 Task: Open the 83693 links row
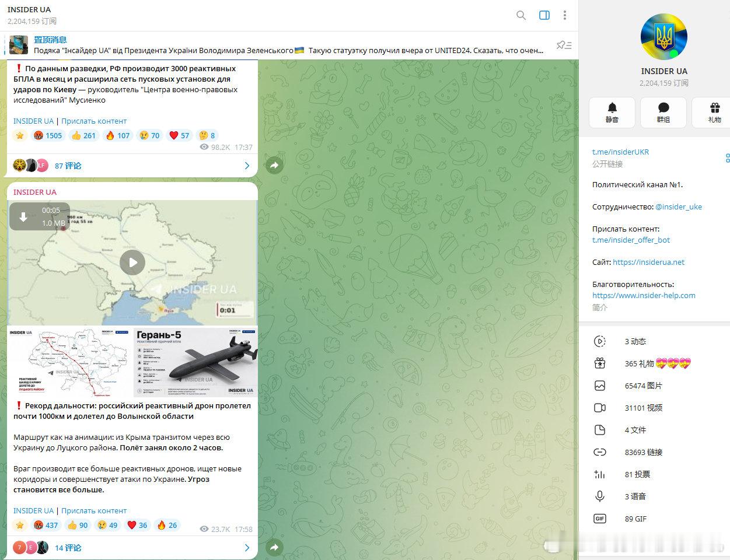coord(654,452)
